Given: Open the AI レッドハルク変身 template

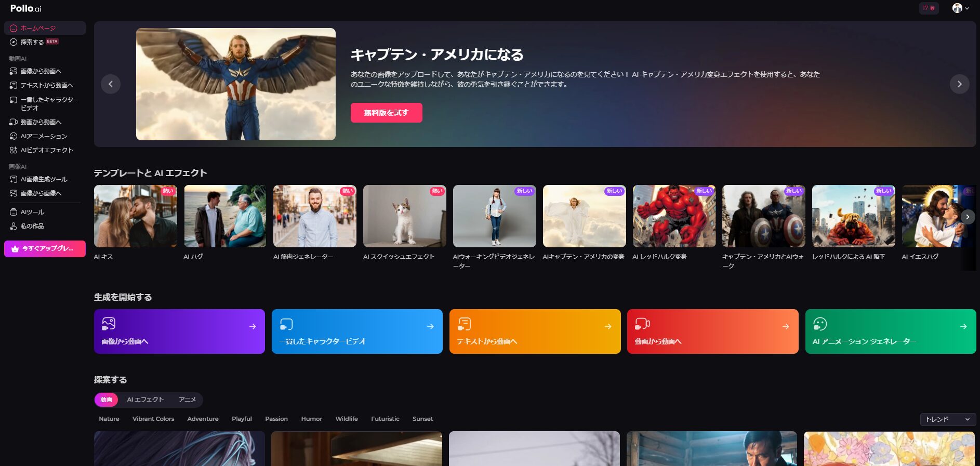Looking at the screenshot, I should [x=674, y=216].
